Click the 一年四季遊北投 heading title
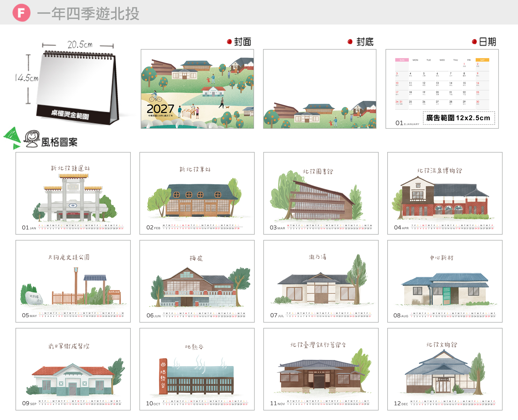518x420 pixels. (x=88, y=13)
